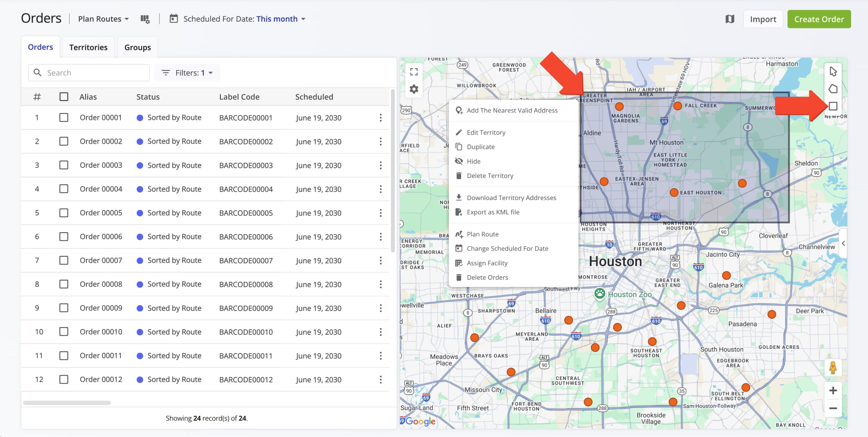
Task: Open three-dot menu for Order 00001
Action: 381,118
